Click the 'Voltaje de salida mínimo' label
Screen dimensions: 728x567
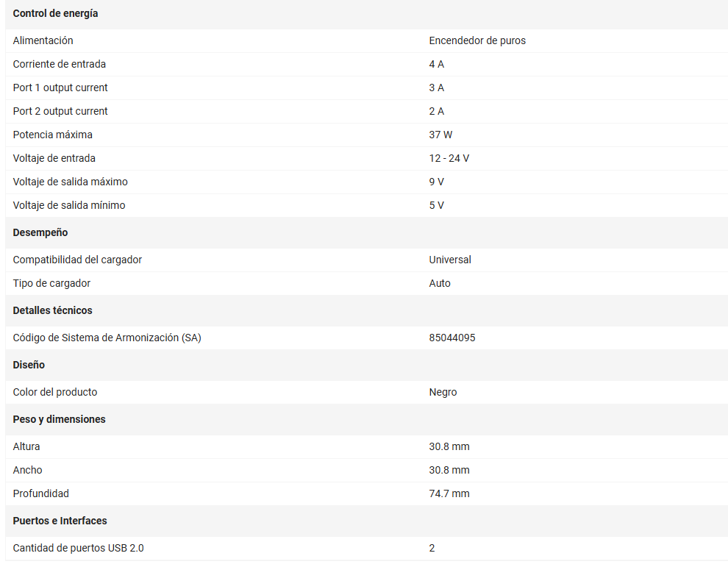tap(69, 205)
